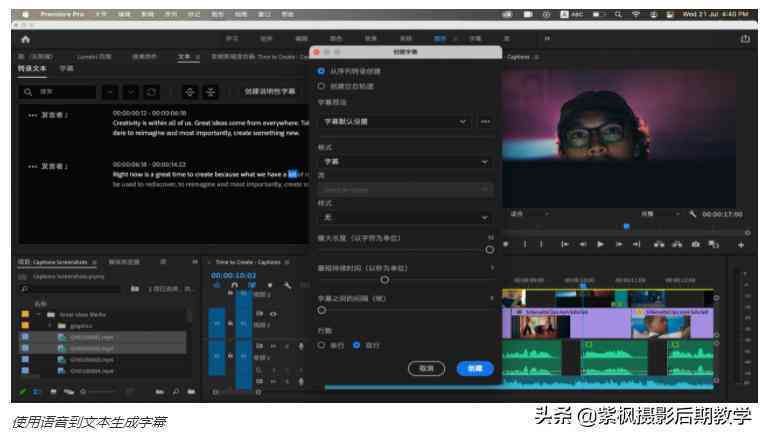Click the export share icon at top right

pos(745,38)
